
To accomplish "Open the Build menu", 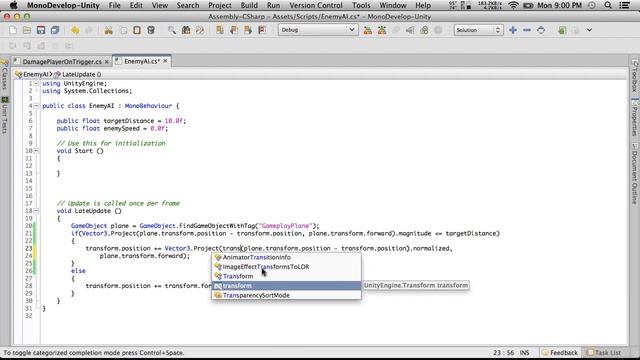I will pyautogui.click(x=249, y=5).
